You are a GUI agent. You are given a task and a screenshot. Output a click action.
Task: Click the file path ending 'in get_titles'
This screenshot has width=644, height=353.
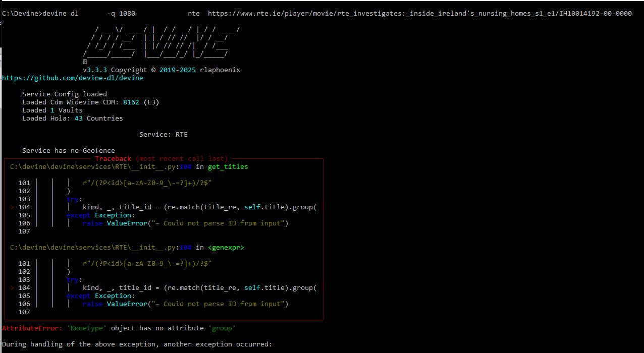click(x=129, y=166)
